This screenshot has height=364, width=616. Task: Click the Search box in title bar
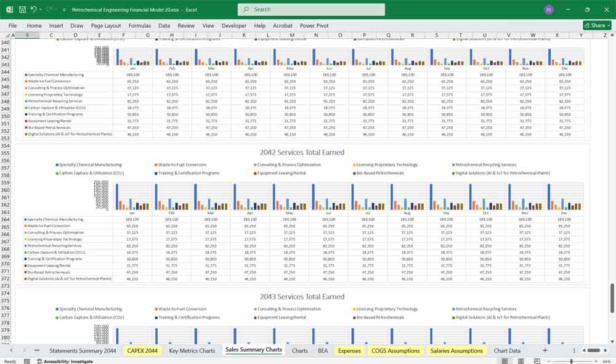click(310, 9)
